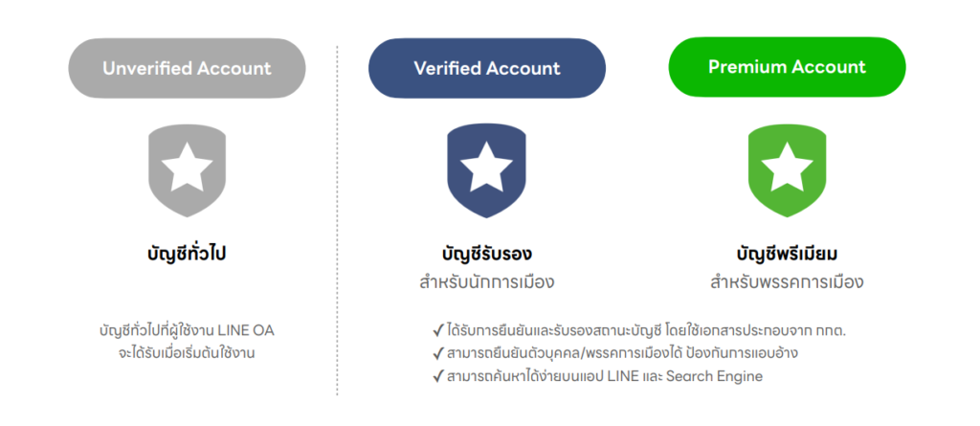Click the description line mentioning LINE OA
980x426 pixels.
(187, 330)
